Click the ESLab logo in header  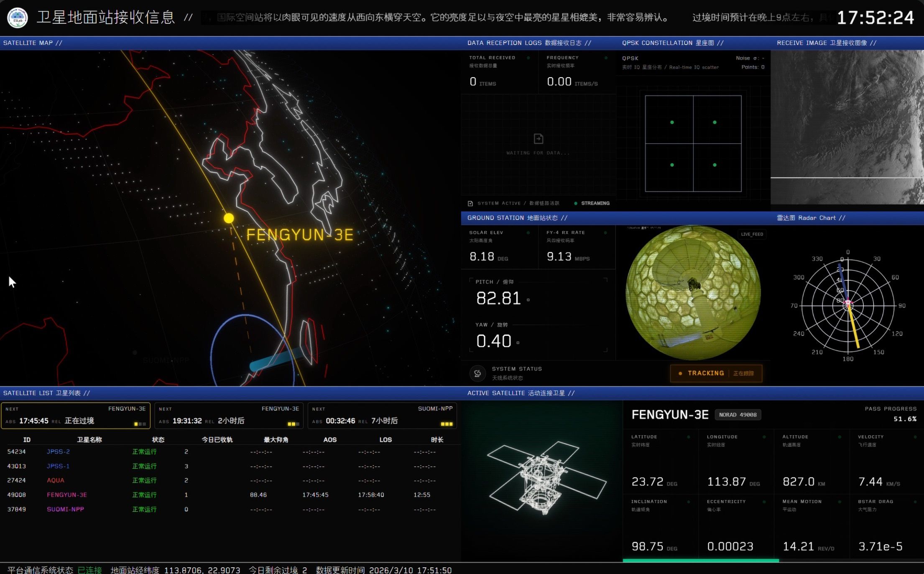point(18,18)
